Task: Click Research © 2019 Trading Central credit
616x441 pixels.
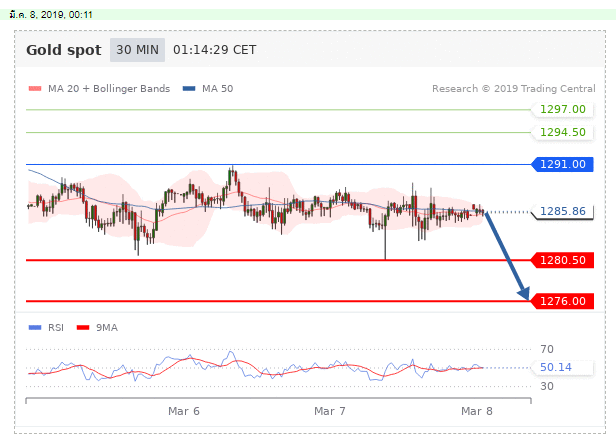Action: (x=513, y=89)
